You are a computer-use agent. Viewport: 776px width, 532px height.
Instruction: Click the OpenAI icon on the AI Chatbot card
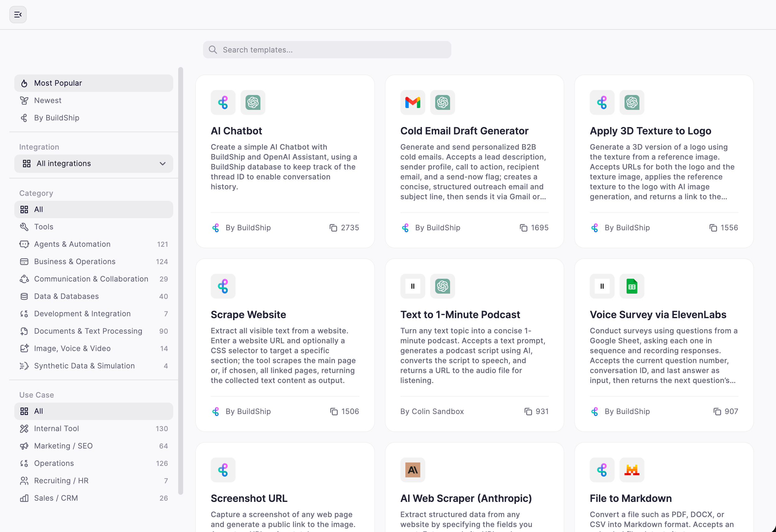253,102
